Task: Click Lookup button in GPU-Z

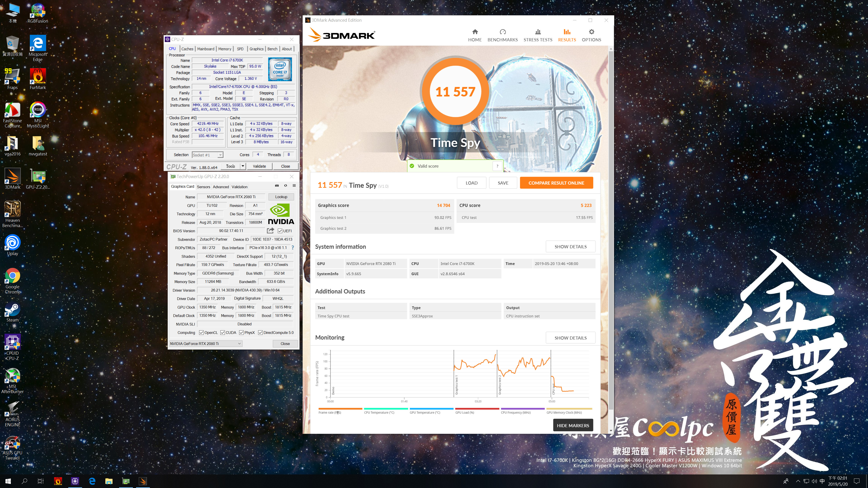Action: pyautogui.click(x=281, y=197)
